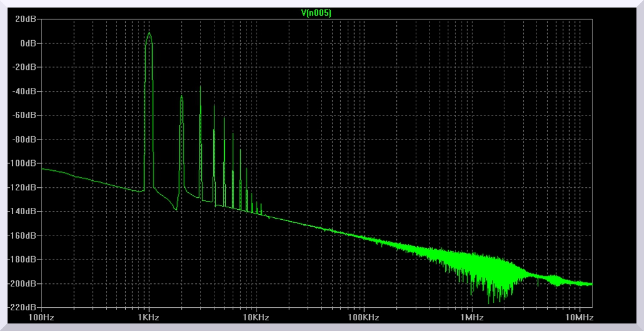Click the -80dB axis tick label

coord(26,139)
